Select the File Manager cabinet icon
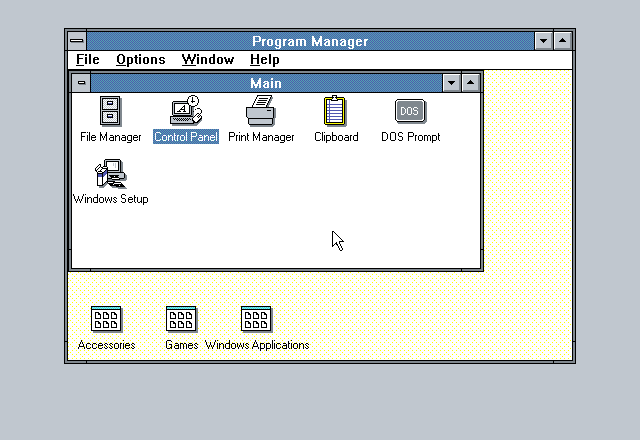The height and width of the screenshot is (440, 640). tap(110, 111)
